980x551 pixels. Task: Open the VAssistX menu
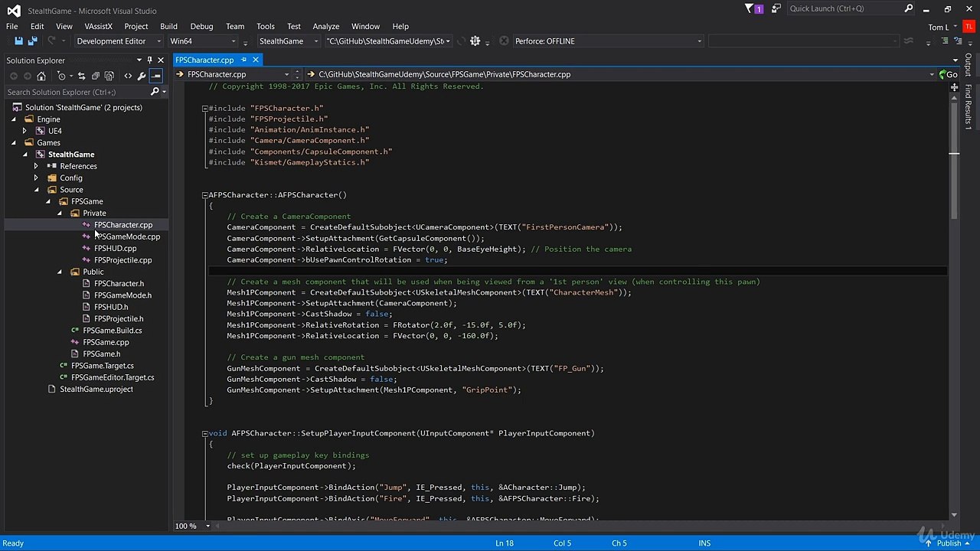[99, 26]
